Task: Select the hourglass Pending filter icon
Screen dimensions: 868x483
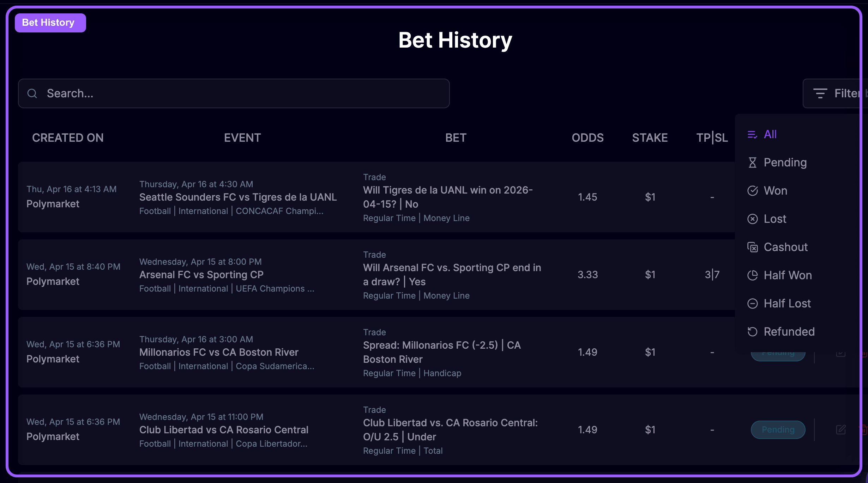Action: [x=753, y=162]
